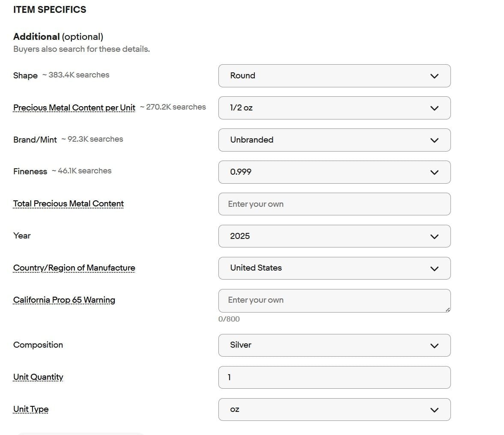Click the Total Precious Metal Content field
The width and height of the screenshot is (504, 435).
click(x=334, y=204)
